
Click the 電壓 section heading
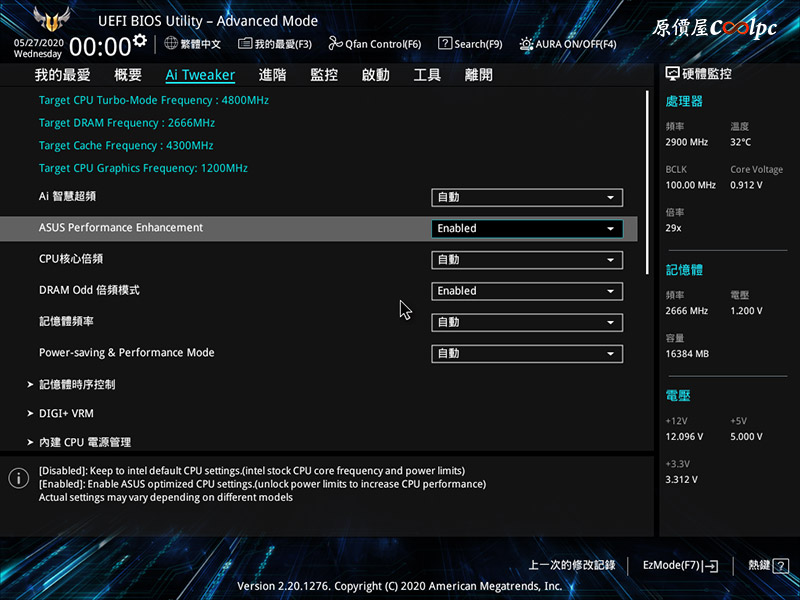point(678,395)
